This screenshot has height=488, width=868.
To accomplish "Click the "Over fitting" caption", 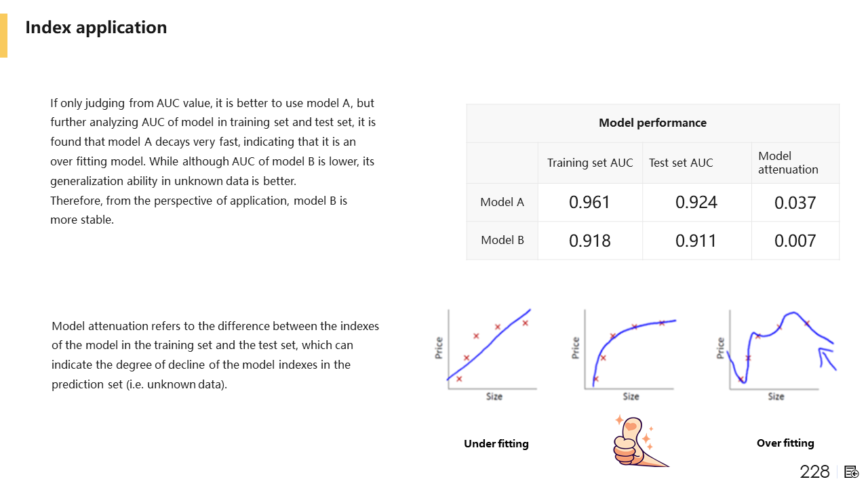I will [785, 443].
